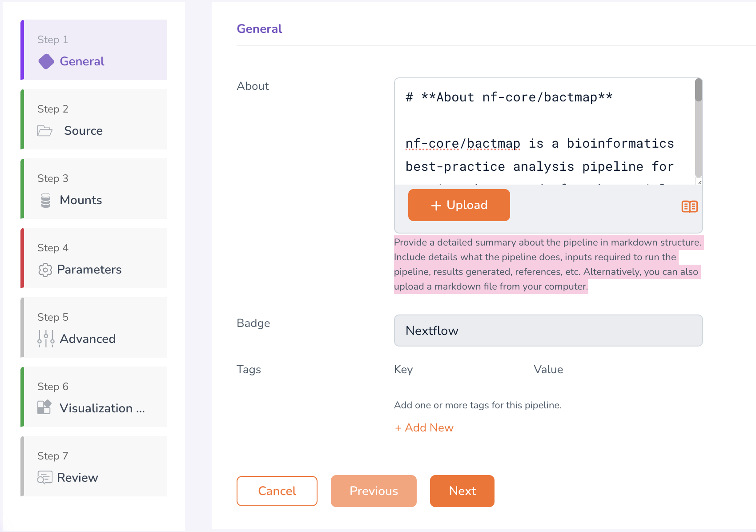
Task: Click the Parameters gear icon
Action: [45, 270]
